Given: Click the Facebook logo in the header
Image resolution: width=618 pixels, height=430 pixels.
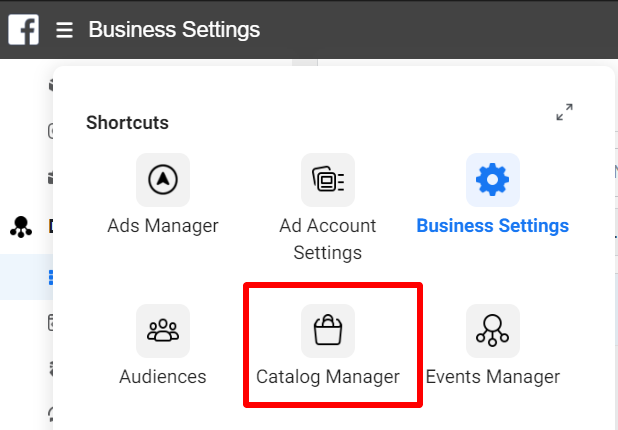Looking at the screenshot, I should pos(24,30).
